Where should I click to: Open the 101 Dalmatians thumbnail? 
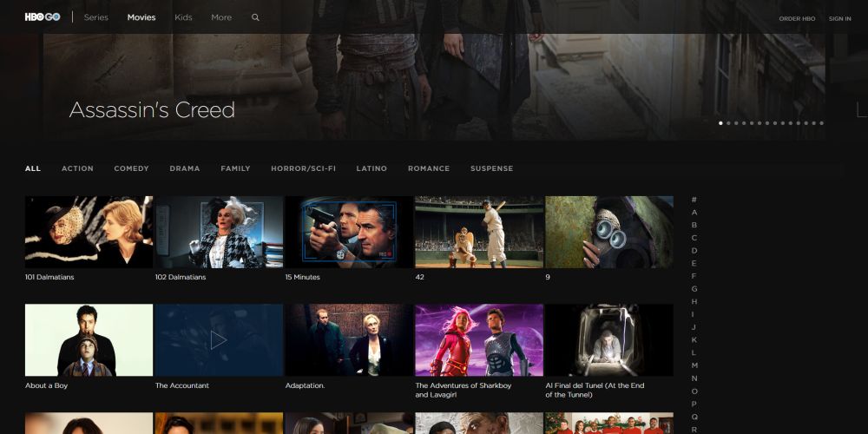(89, 232)
